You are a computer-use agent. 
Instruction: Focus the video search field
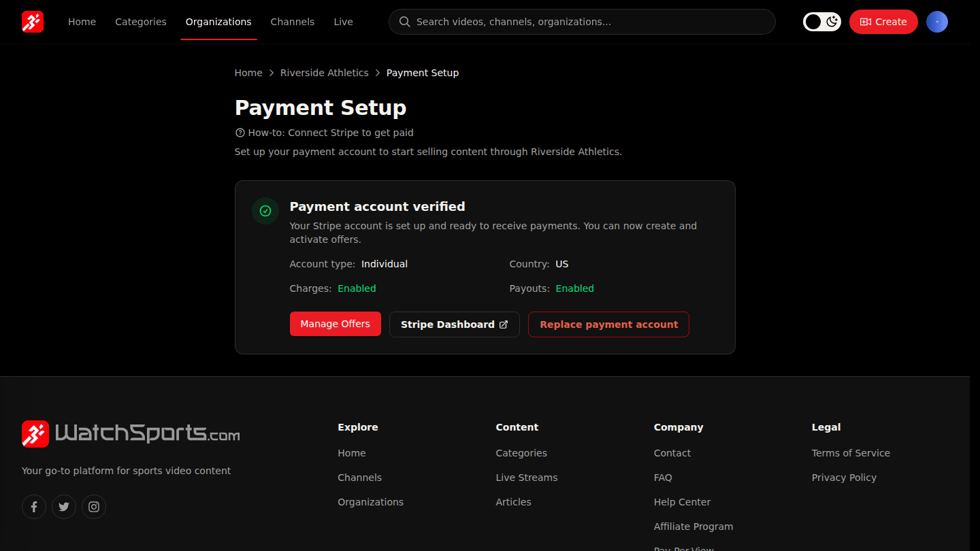tap(582, 22)
